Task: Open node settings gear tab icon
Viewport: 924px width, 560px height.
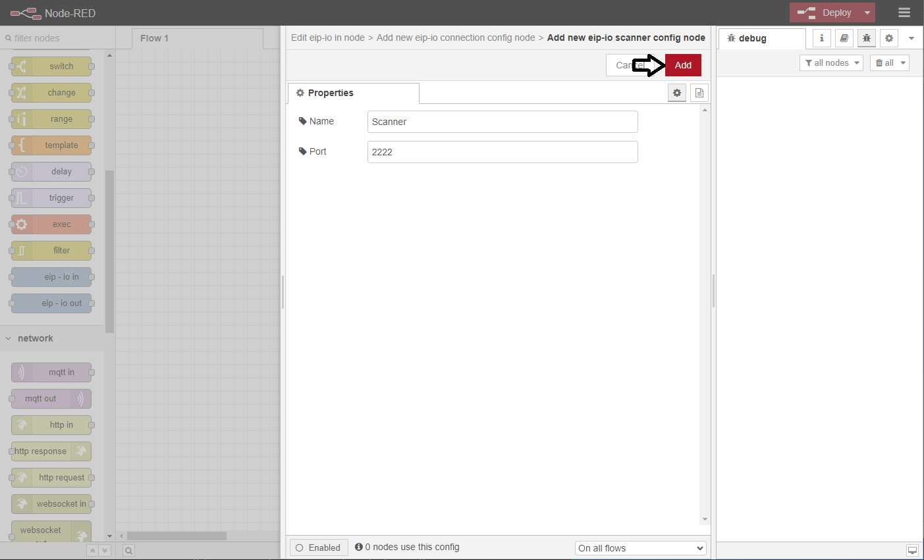Action: (677, 93)
